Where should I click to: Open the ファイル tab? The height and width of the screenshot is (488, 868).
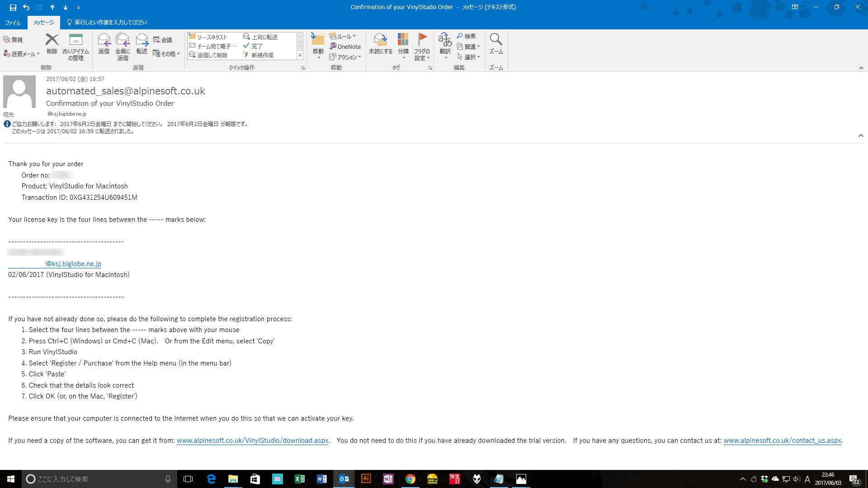pos(13,23)
